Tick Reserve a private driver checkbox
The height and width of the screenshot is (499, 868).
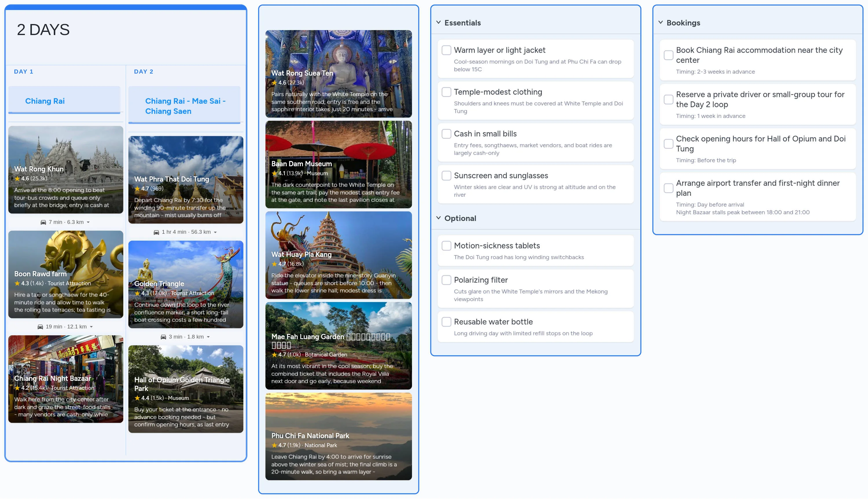tap(669, 99)
